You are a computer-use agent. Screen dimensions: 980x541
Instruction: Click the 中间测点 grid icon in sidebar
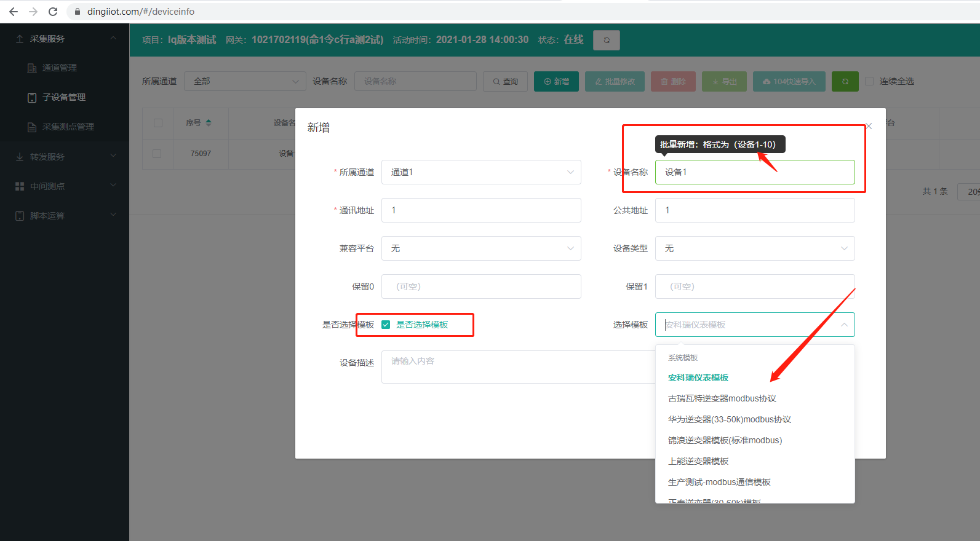20,186
